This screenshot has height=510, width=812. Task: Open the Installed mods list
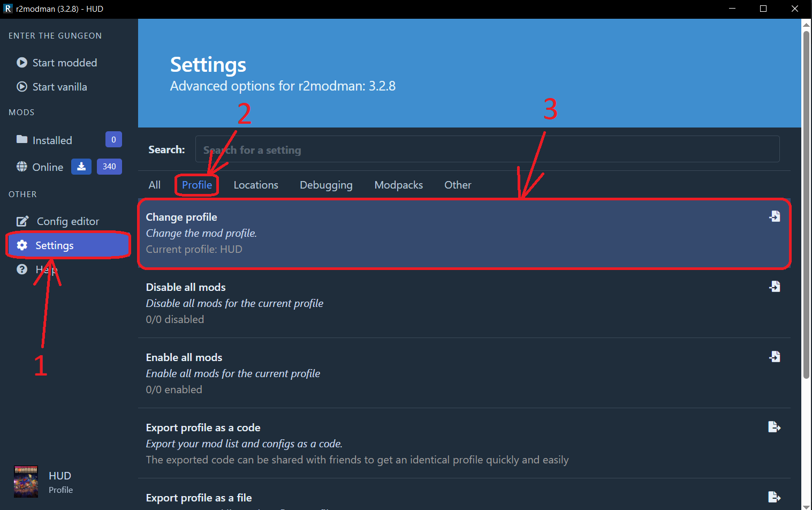point(52,140)
